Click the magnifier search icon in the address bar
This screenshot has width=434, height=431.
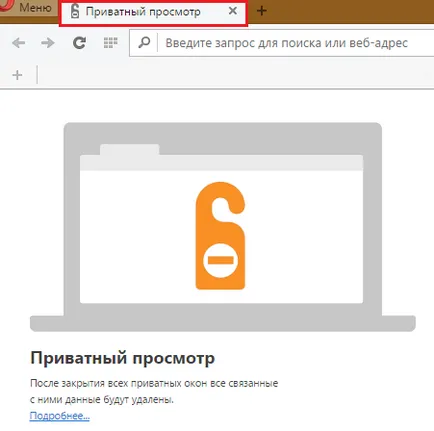pos(144,43)
